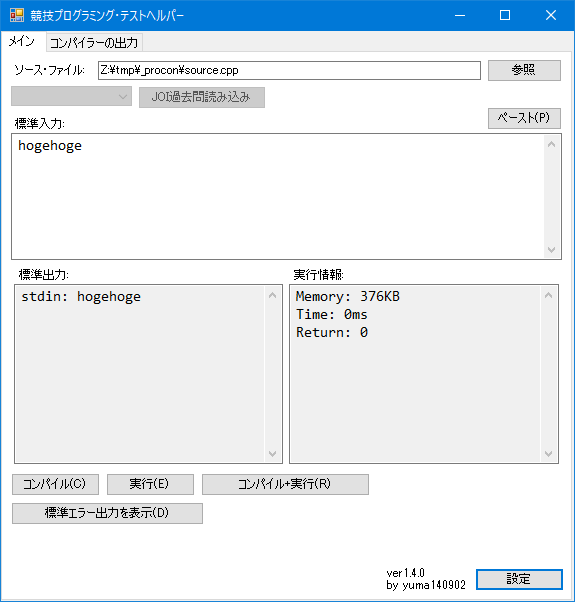Click the ソース・ファイル: label
Image resolution: width=575 pixels, height=602 pixels.
(x=49, y=70)
